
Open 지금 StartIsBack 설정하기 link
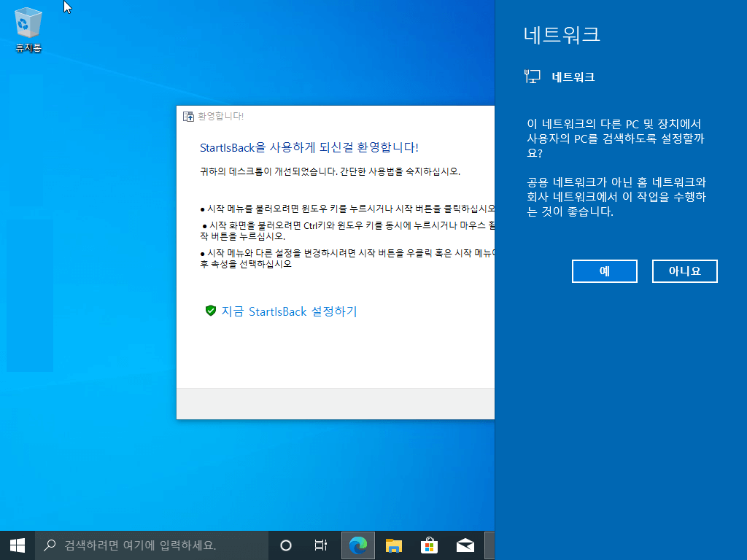(289, 311)
